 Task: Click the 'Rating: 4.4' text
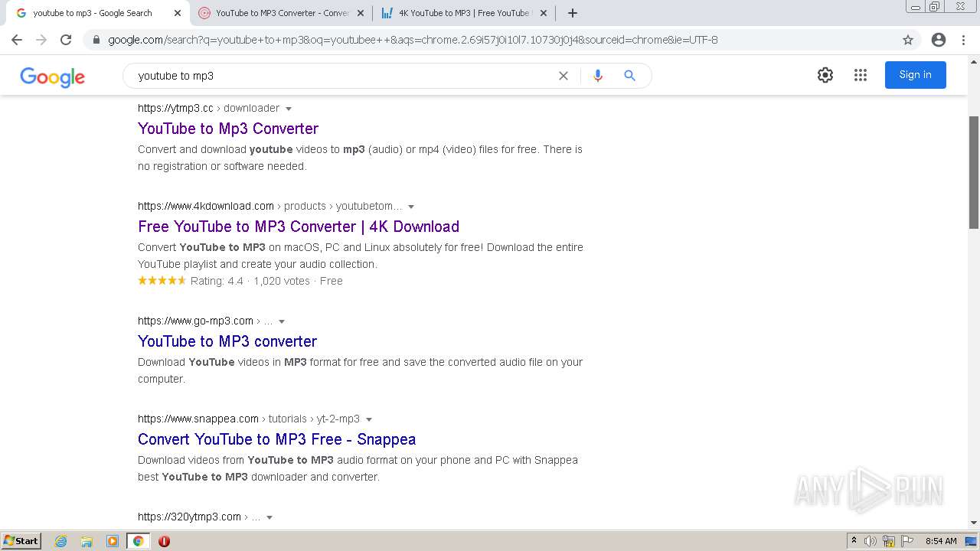click(x=217, y=281)
